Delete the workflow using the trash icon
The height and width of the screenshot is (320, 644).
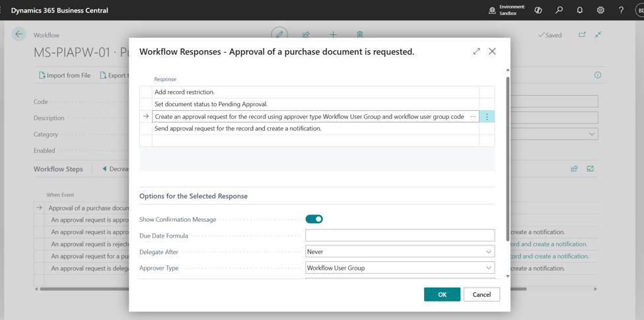click(x=360, y=35)
